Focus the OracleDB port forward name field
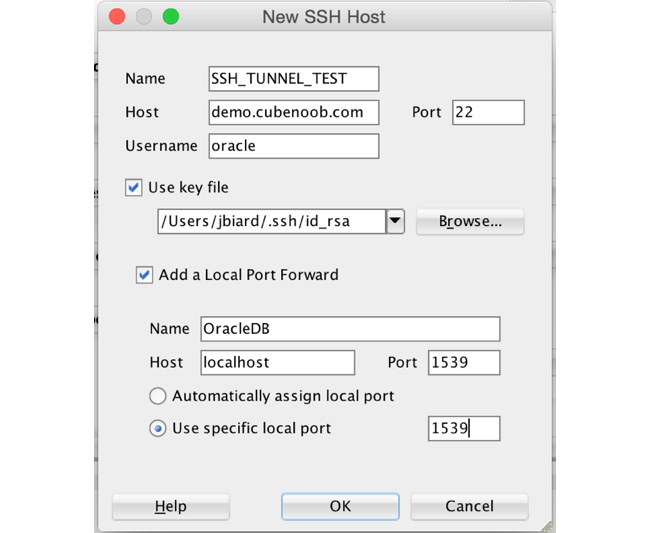 (x=349, y=329)
